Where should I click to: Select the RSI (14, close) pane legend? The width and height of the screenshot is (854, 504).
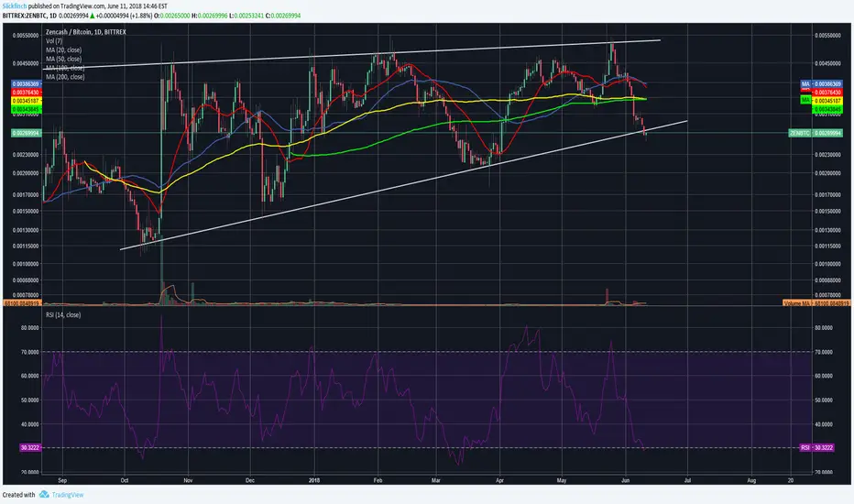click(63, 315)
